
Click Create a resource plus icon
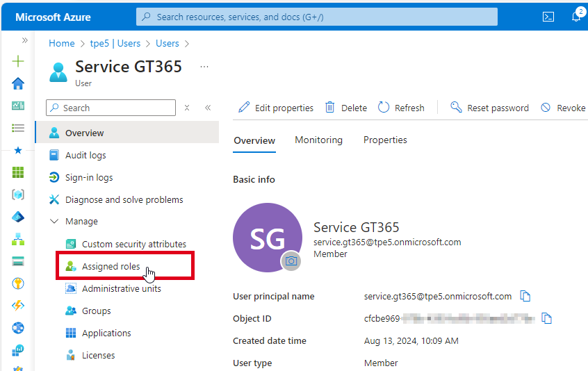pos(18,61)
